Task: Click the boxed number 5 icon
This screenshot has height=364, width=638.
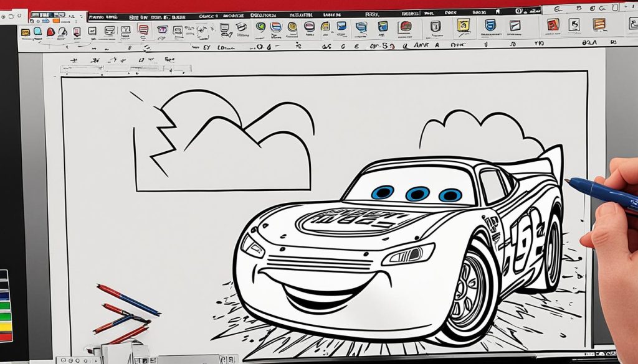Action: tap(574, 25)
